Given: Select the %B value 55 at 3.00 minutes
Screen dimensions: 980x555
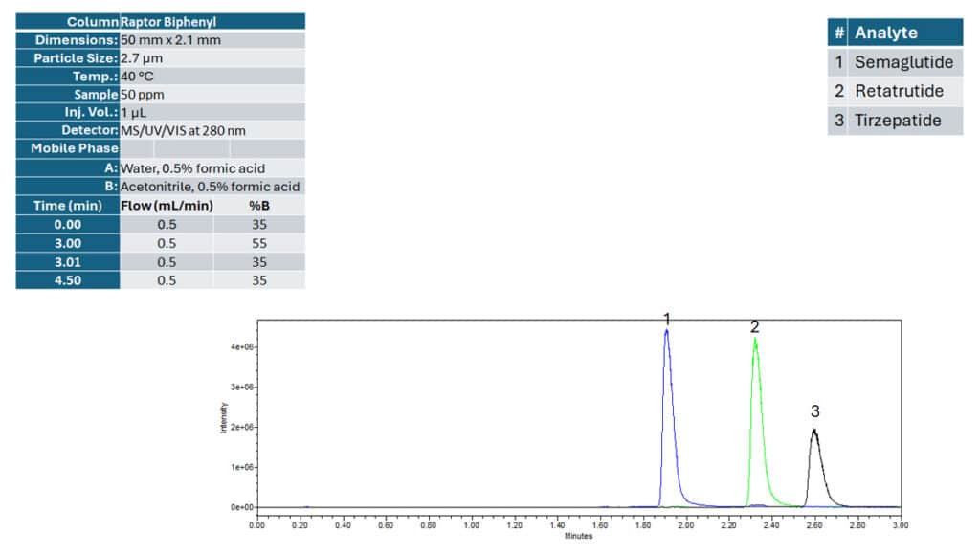Looking at the screenshot, I should coord(259,242).
